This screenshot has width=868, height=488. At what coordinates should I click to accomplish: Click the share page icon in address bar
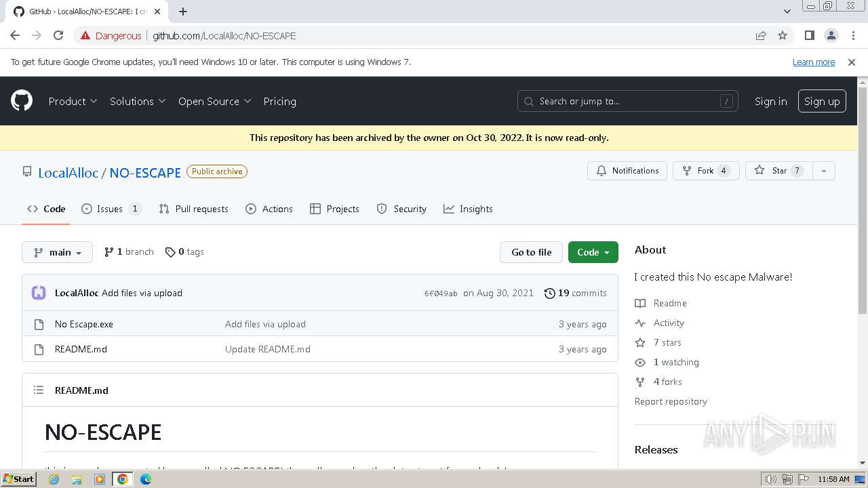tap(761, 35)
